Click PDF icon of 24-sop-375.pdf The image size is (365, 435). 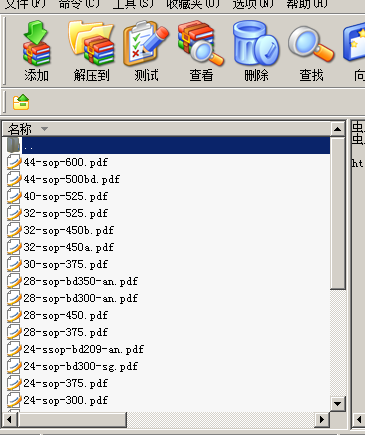click(14, 383)
